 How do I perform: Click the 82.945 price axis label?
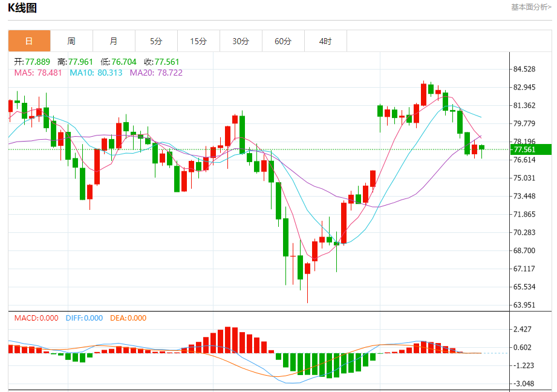(x=524, y=87)
